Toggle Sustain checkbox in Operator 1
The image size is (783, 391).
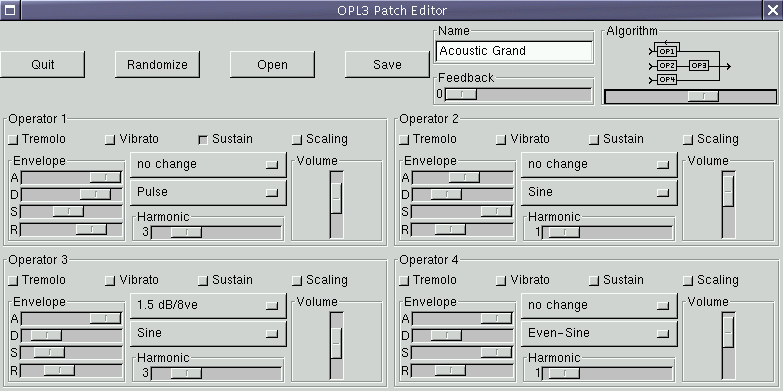[203, 140]
